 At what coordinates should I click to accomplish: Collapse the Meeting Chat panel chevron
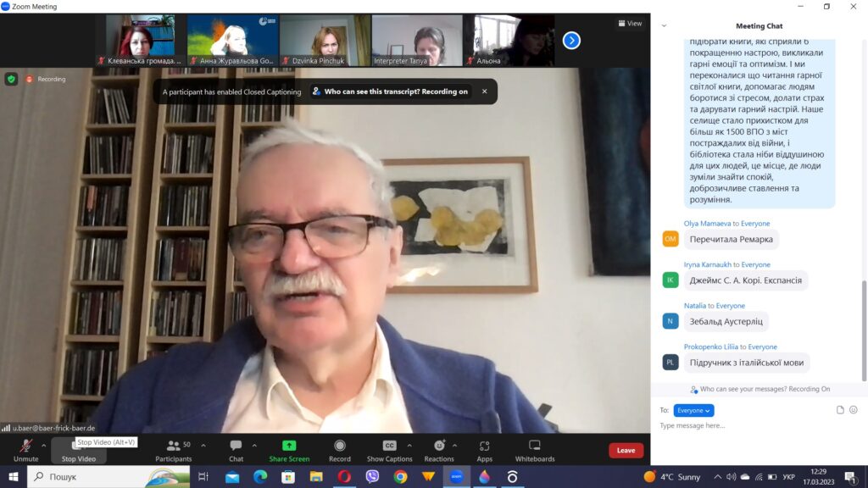click(664, 25)
